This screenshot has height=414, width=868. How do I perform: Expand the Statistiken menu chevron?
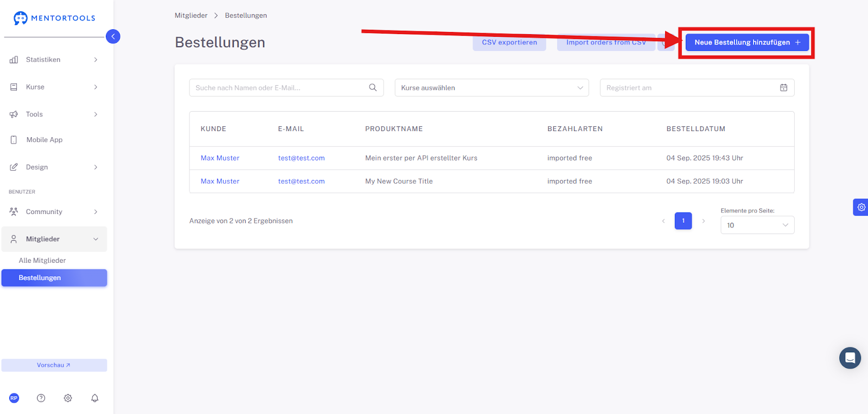(x=95, y=60)
